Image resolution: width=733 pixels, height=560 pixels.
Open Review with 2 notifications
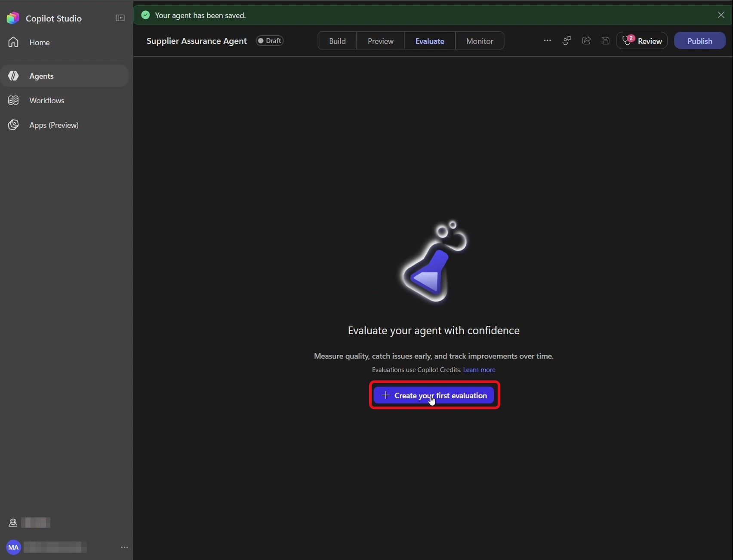(642, 40)
